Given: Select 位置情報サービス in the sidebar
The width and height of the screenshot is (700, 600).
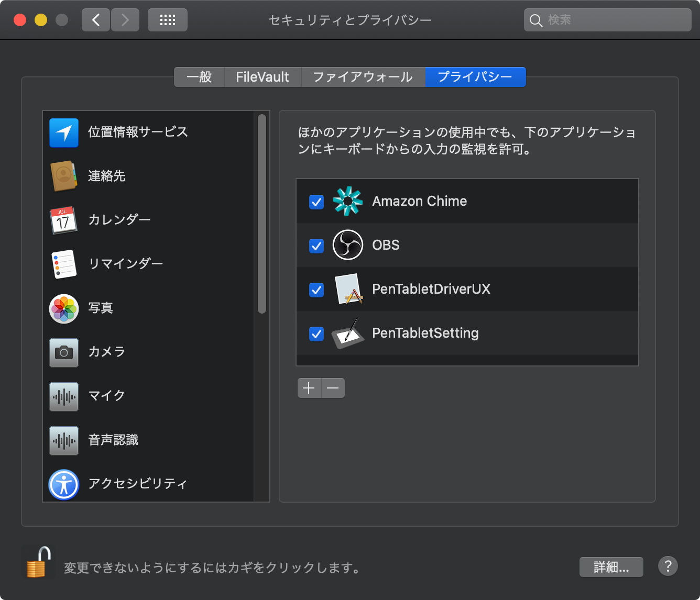Looking at the screenshot, I should point(138,132).
